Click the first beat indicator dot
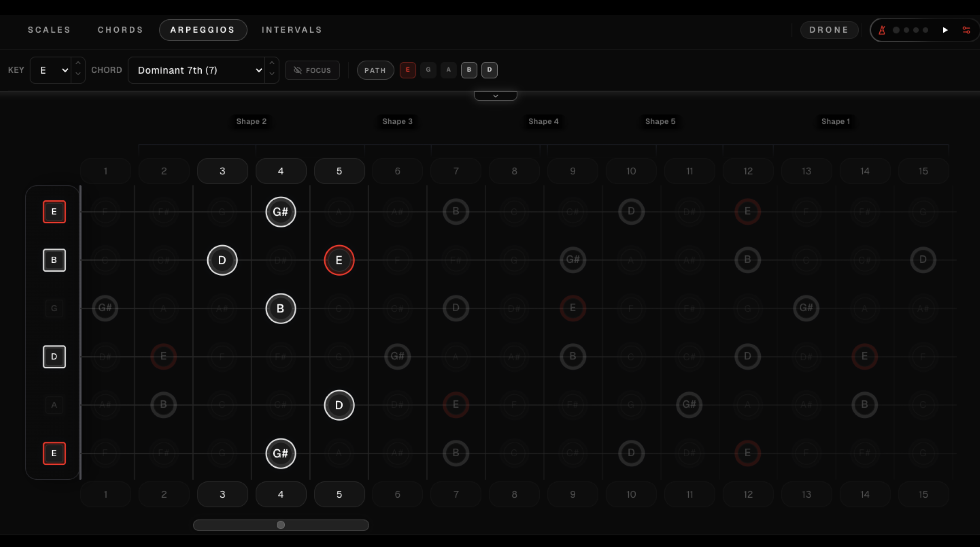The width and height of the screenshot is (980, 547). coord(896,30)
